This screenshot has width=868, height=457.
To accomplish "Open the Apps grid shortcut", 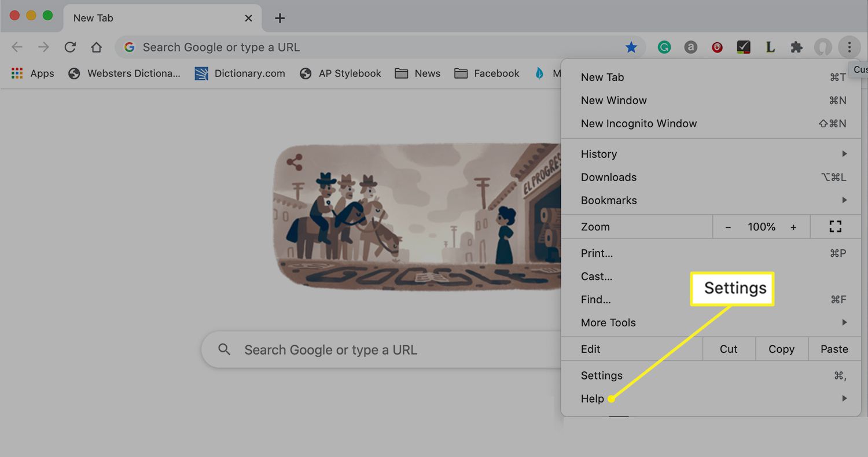I will [33, 73].
